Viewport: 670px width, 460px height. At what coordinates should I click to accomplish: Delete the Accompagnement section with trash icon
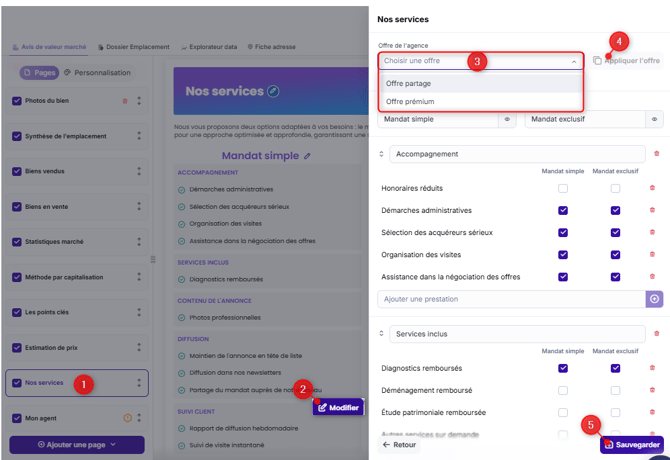656,154
